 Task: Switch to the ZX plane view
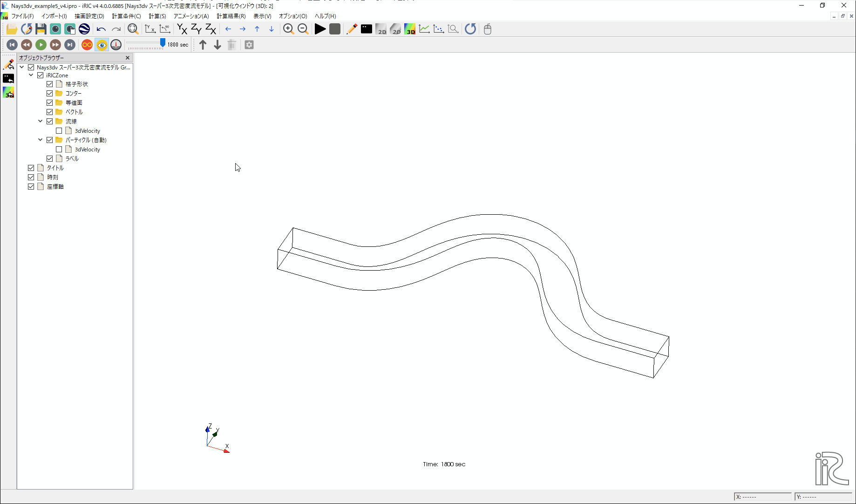(x=211, y=29)
